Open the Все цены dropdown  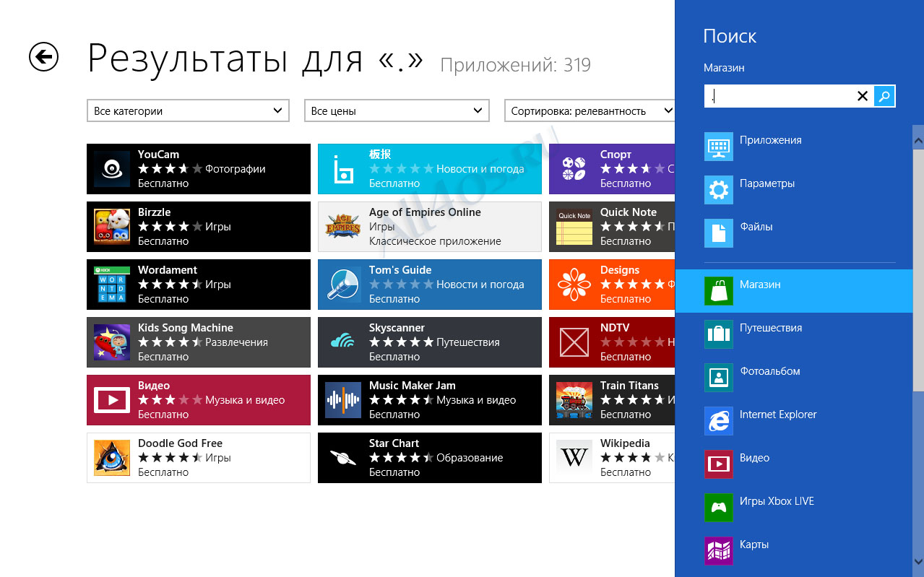(x=397, y=110)
